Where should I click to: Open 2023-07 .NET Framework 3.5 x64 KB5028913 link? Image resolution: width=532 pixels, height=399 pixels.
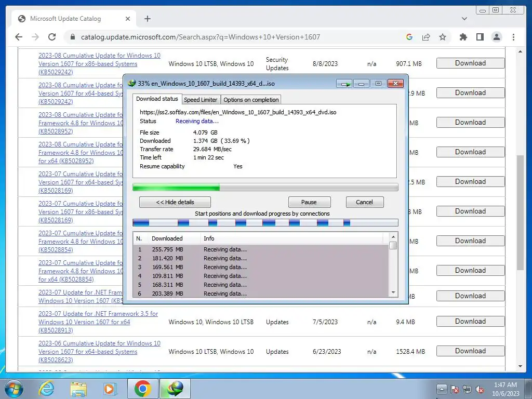98,322
